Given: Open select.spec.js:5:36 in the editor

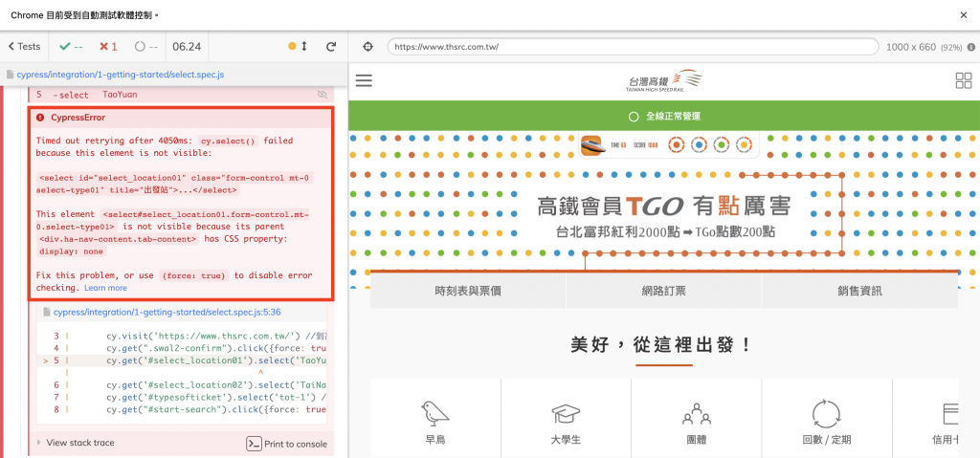Looking at the screenshot, I should click(x=167, y=312).
